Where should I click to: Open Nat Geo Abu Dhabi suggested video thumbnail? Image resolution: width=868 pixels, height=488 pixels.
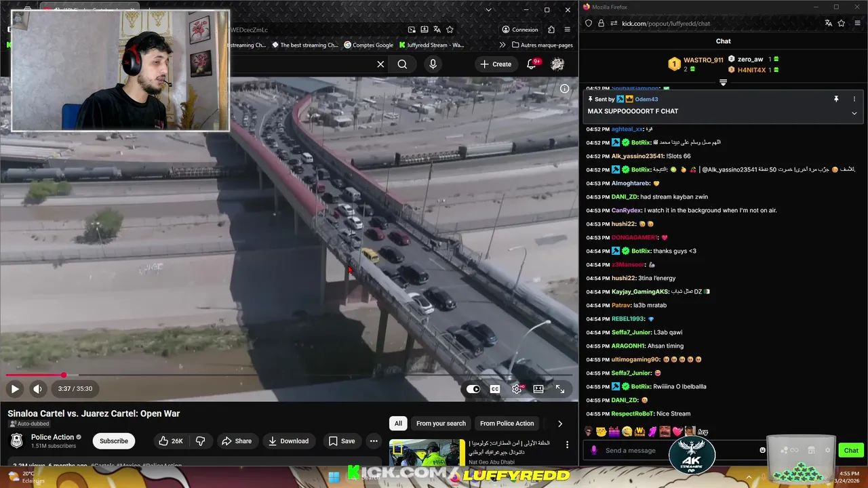tap(427, 453)
